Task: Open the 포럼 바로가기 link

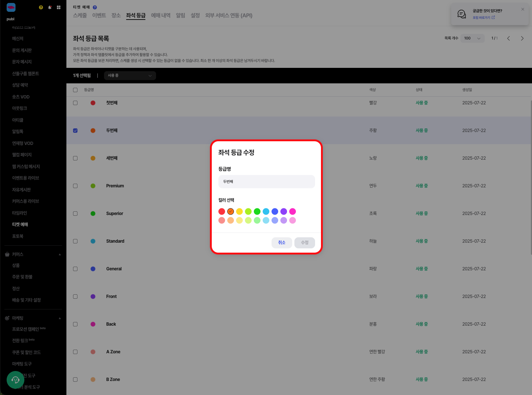Action: click(x=481, y=17)
